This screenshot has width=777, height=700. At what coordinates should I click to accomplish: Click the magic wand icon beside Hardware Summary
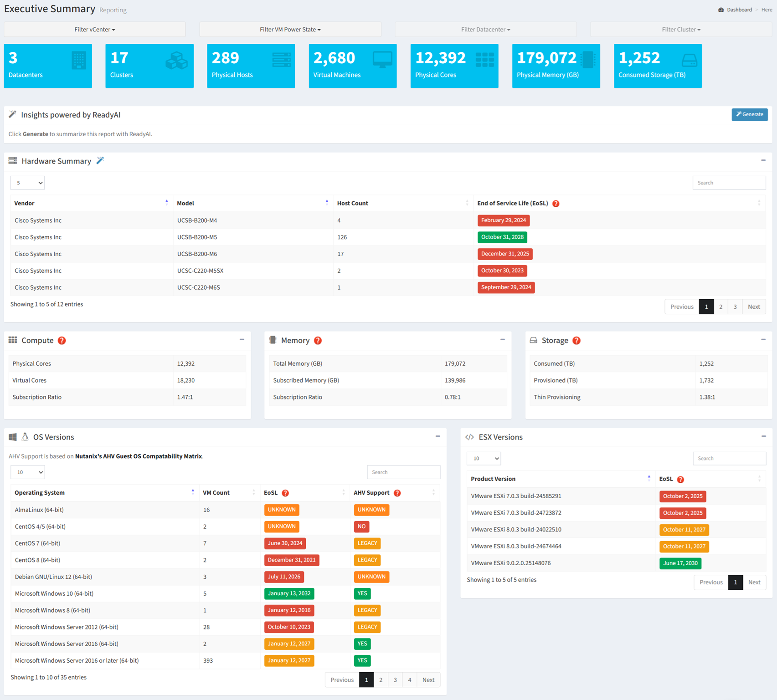pyautogui.click(x=100, y=161)
